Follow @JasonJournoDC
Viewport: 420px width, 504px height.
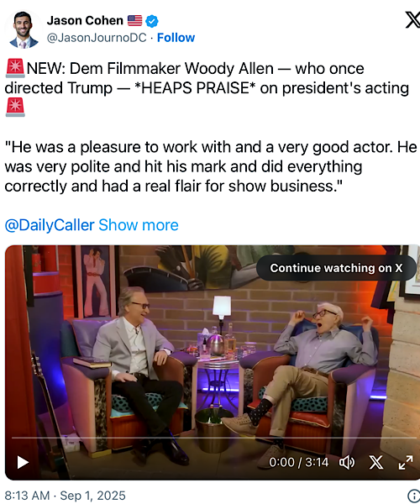coord(176,38)
